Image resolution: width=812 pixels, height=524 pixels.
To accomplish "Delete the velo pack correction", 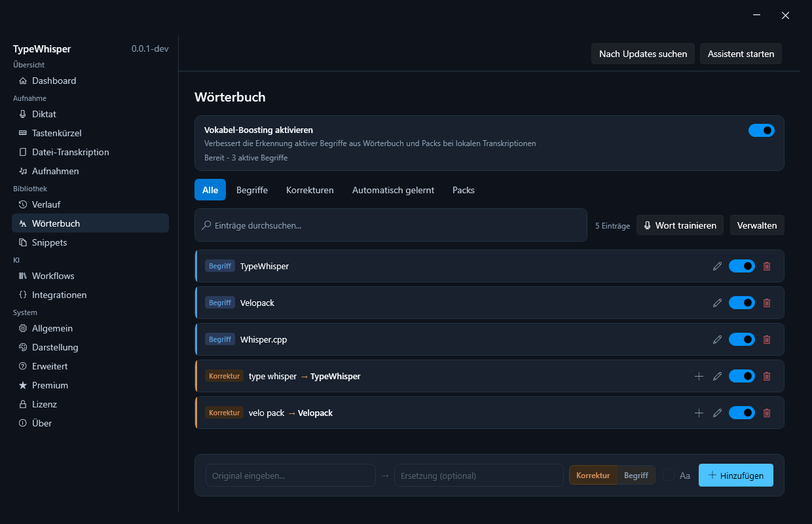I will coord(767,413).
